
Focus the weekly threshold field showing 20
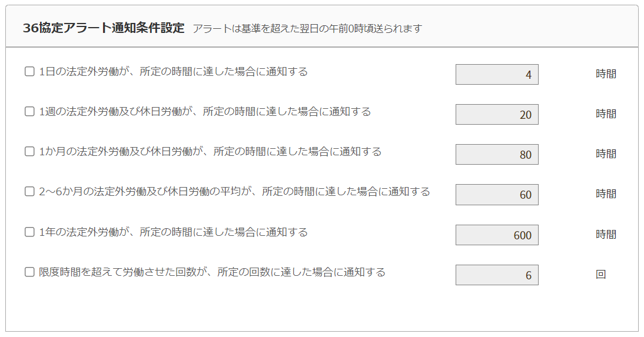(x=497, y=115)
